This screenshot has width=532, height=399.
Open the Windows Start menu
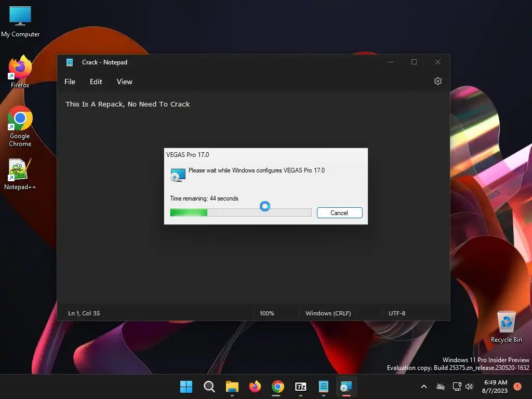pos(186,387)
